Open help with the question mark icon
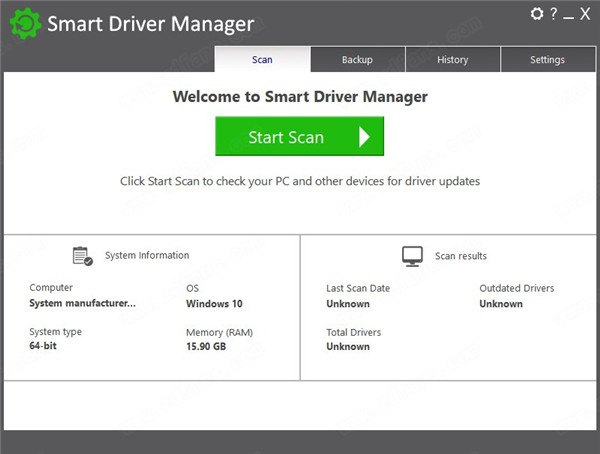Screen dimensions: 600x454 (x=553, y=14)
